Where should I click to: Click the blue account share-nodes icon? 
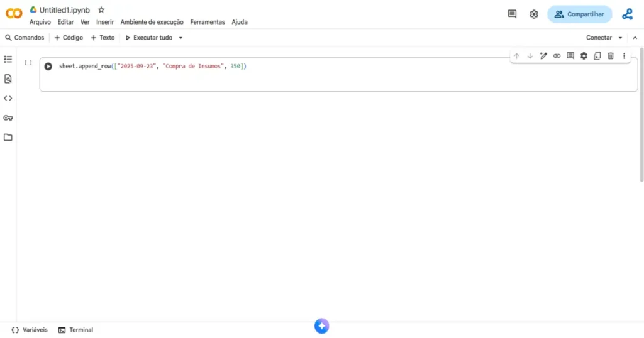coord(627,14)
